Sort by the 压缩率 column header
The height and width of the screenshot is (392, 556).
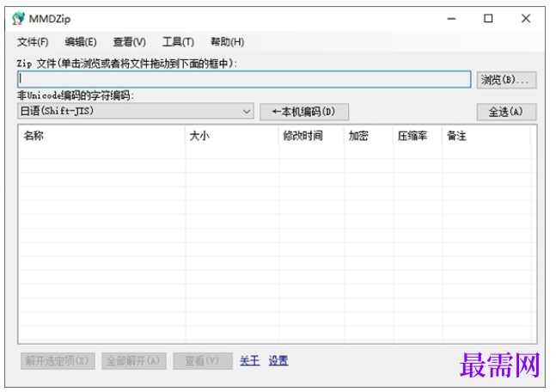tap(418, 136)
